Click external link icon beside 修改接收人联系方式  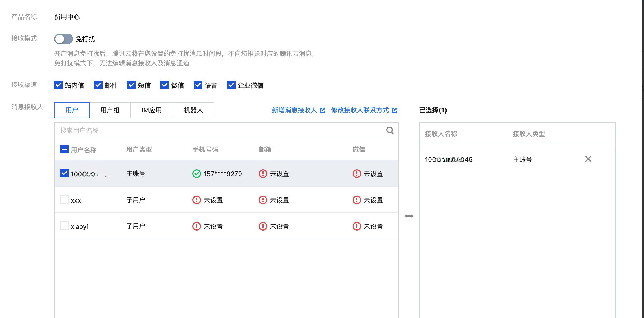click(394, 110)
